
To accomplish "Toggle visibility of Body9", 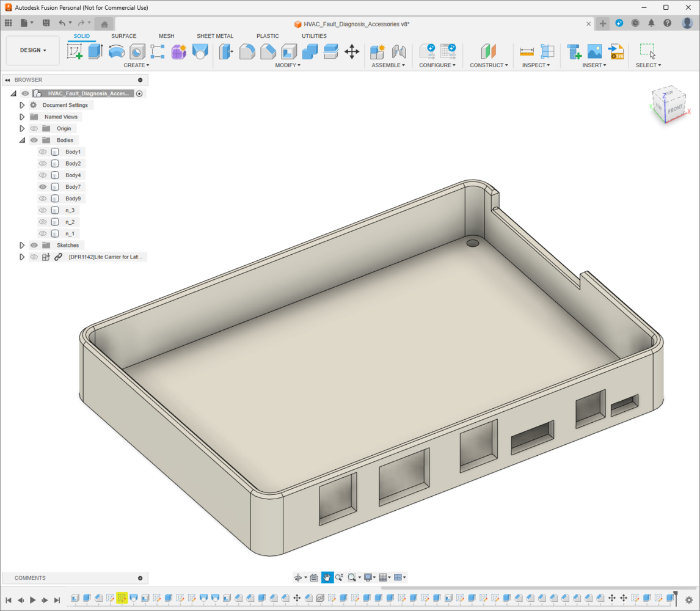I will tap(43, 199).
